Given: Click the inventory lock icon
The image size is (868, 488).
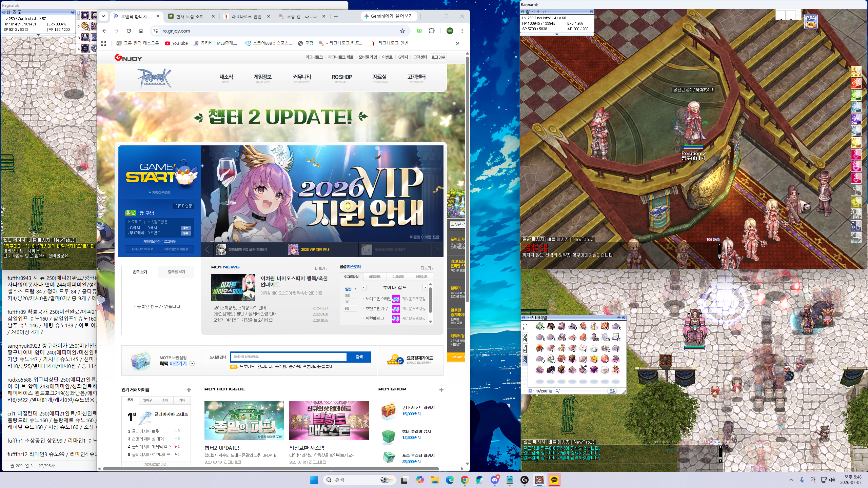Looking at the screenshot, I should pos(551,391).
